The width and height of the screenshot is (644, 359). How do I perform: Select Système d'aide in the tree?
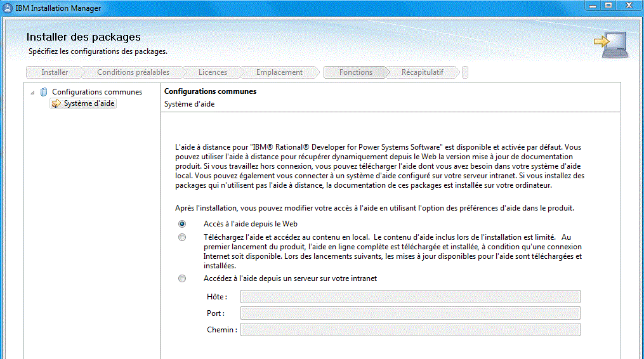[89, 103]
